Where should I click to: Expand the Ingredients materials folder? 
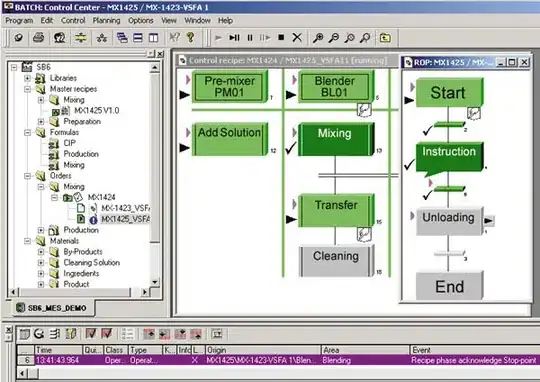coord(41,273)
